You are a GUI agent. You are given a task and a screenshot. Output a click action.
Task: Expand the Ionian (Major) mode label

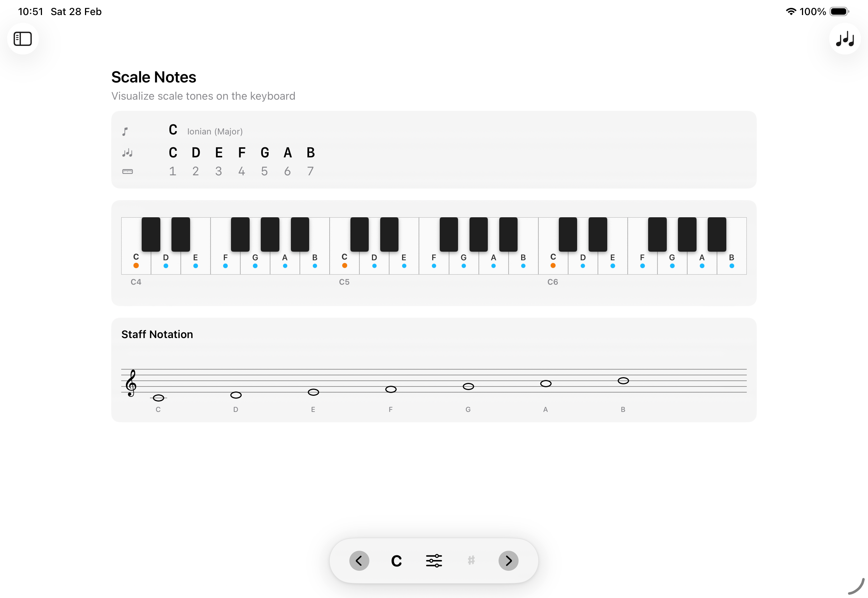(215, 131)
